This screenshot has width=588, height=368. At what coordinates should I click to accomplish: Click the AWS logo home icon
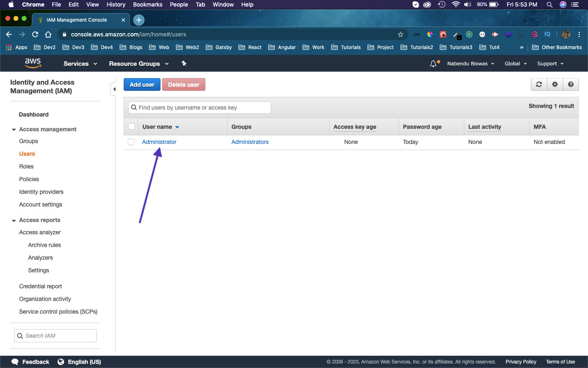[33, 63]
